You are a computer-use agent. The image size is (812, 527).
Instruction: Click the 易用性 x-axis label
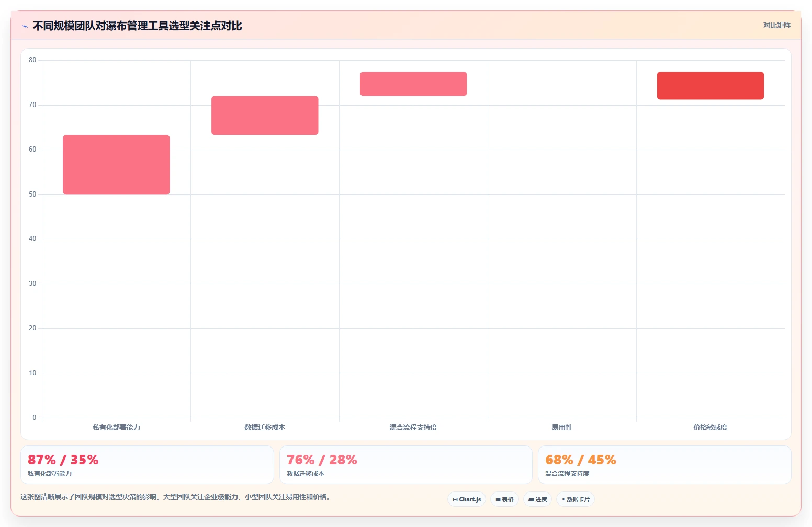point(562,427)
